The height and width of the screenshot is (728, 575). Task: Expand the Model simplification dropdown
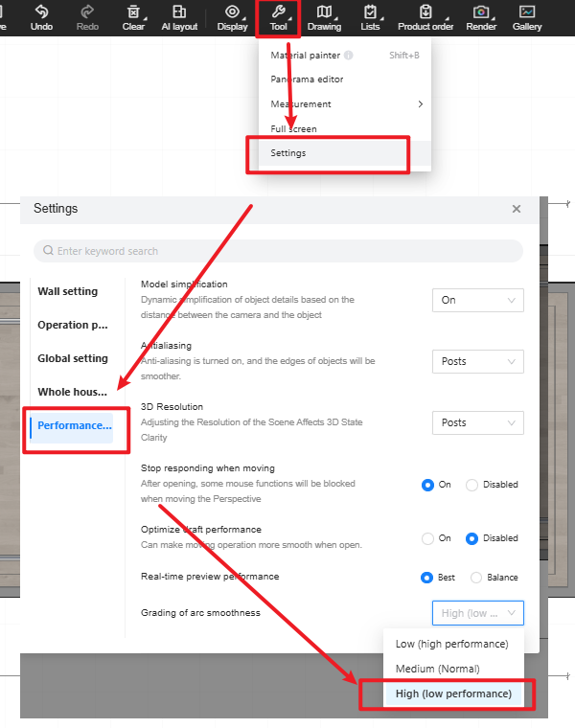point(477,300)
